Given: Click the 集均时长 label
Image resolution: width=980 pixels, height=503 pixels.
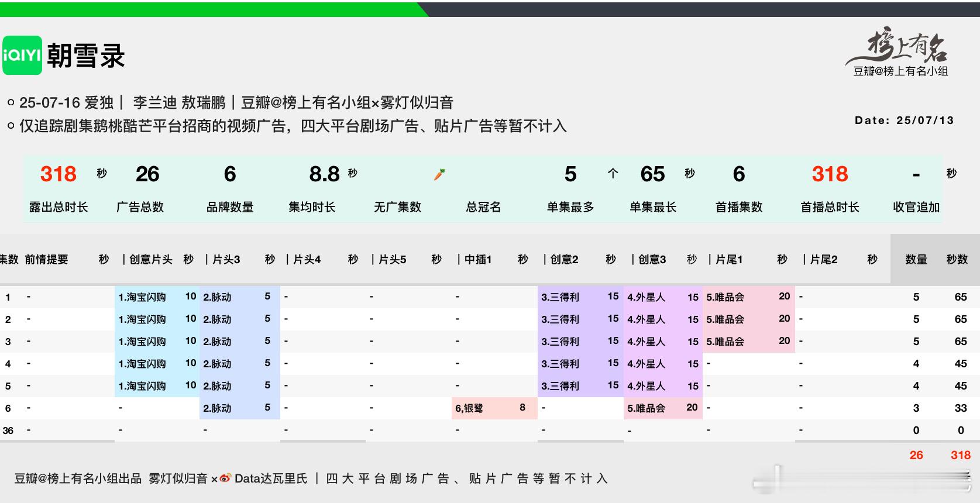Looking at the screenshot, I should point(312,207).
